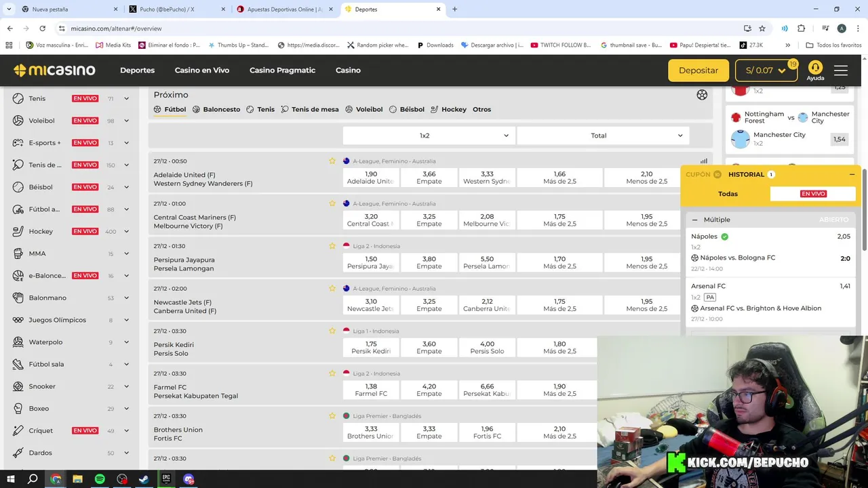Select the Snooker sidebar icon
This screenshot has height=488, width=868.
pos(18,386)
